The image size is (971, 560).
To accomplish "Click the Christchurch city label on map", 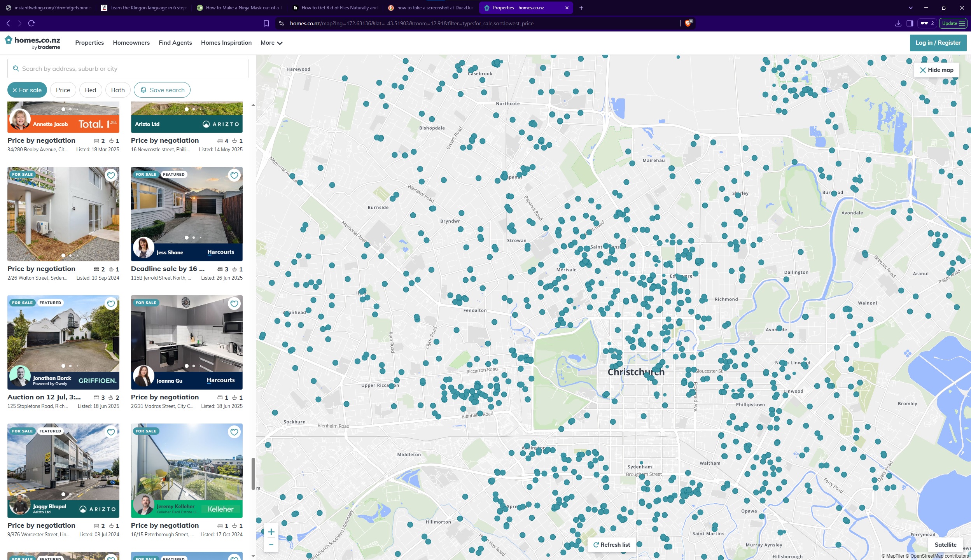I will 636,372.
